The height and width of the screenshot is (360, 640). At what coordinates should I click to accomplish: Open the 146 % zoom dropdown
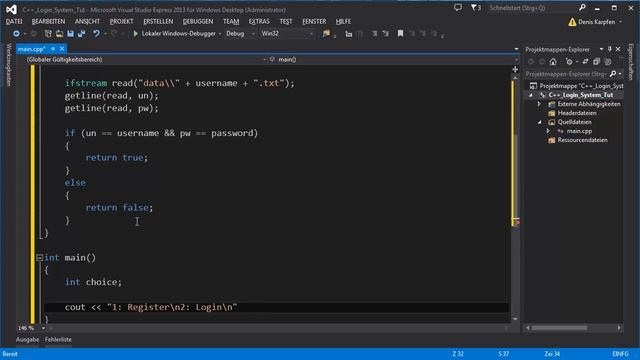point(43,328)
